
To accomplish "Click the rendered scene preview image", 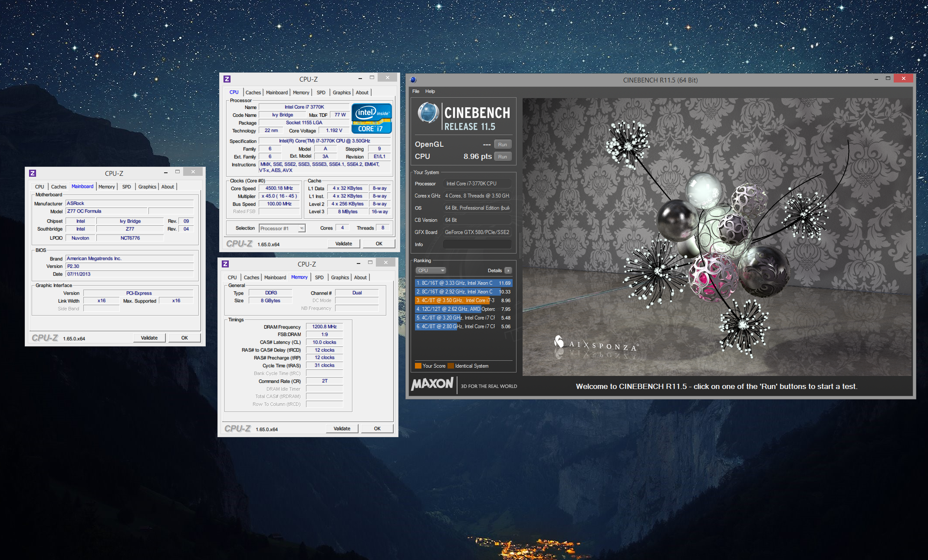I will click(x=717, y=237).
